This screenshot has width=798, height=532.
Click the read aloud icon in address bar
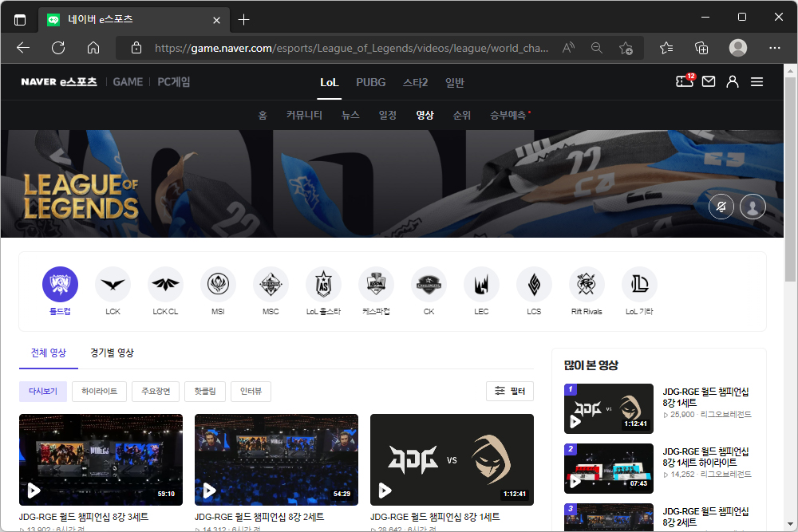pos(568,48)
